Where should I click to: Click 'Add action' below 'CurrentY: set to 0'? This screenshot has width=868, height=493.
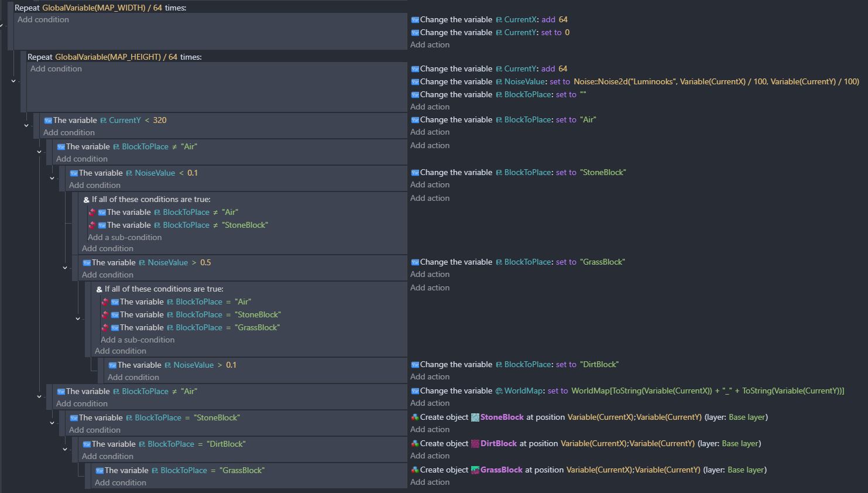[x=430, y=45]
